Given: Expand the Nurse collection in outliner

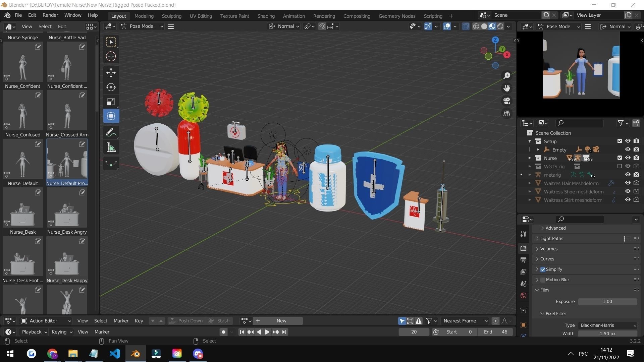Looking at the screenshot, I should 530,158.
